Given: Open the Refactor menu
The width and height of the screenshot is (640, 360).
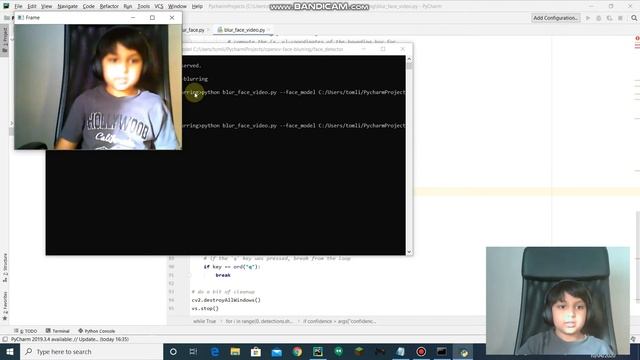Looking at the screenshot, I should (109, 6).
